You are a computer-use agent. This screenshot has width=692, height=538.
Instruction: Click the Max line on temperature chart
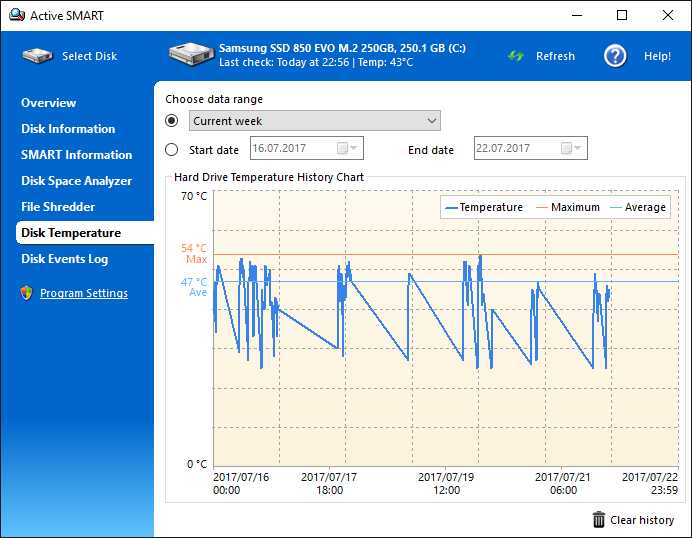tap(400, 254)
